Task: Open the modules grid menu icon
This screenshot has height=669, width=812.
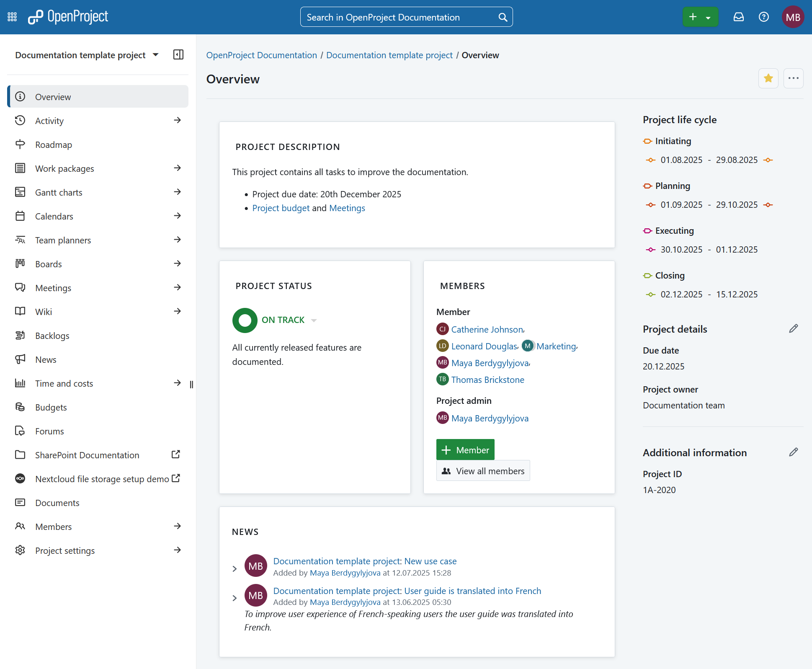Action: [x=12, y=17]
